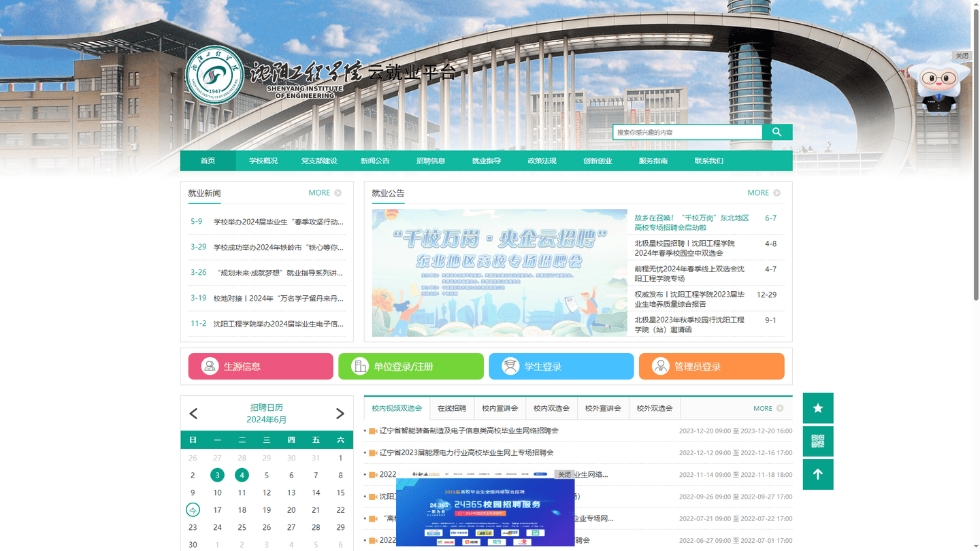This screenshot has width=980, height=551.
Task: Go to previous month in recruitment calendar
Action: click(x=193, y=414)
